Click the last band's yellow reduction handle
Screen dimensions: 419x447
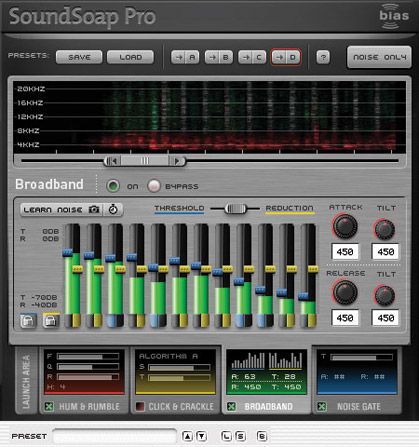coord(313,269)
